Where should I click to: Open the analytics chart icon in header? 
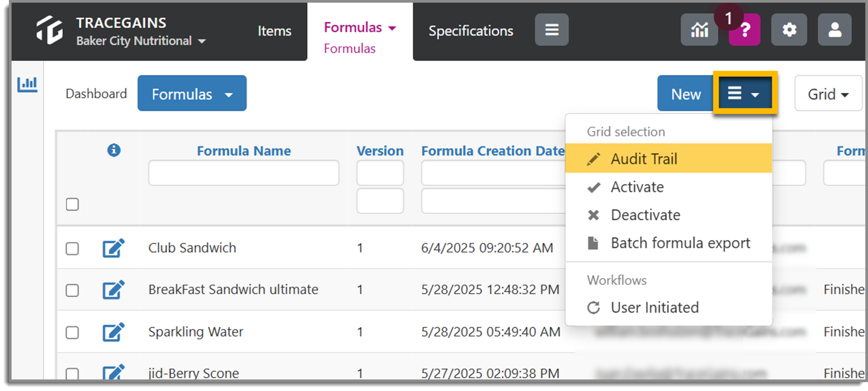click(x=699, y=30)
